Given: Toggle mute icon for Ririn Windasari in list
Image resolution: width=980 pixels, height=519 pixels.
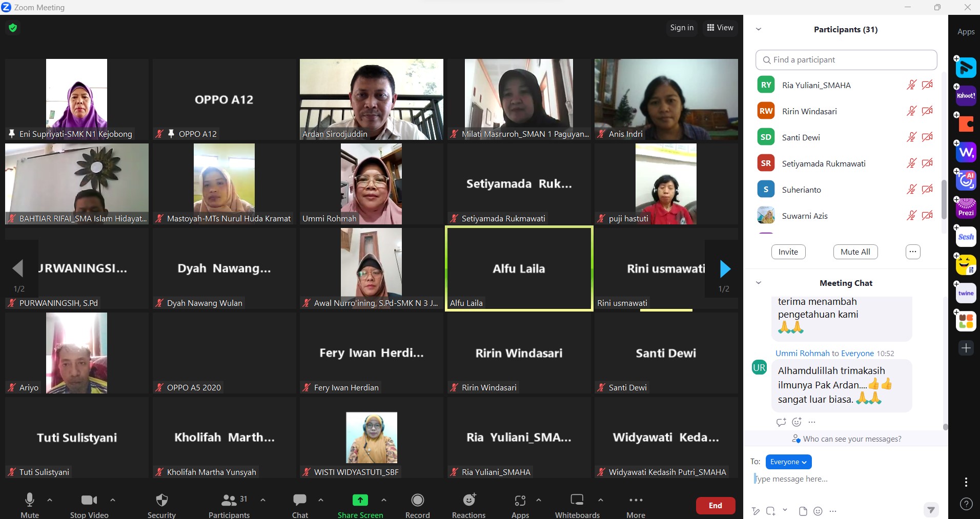Looking at the screenshot, I should coord(911,111).
